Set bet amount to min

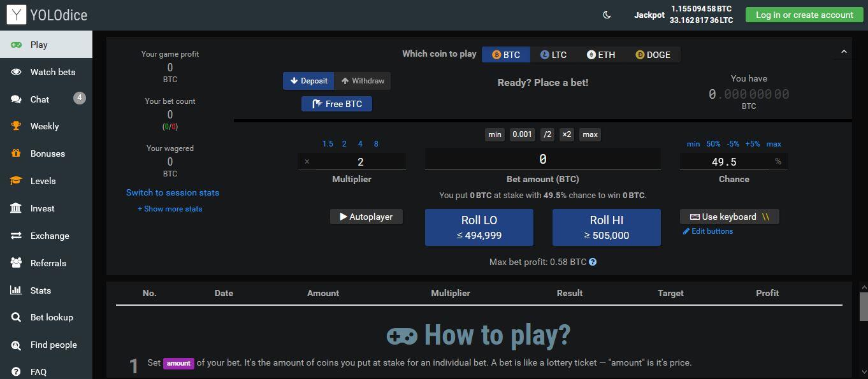point(495,134)
